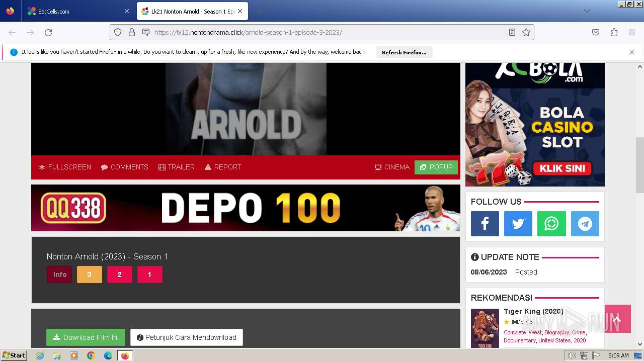Select episode 2
This screenshot has width=644, height=362.
(120, 275)
